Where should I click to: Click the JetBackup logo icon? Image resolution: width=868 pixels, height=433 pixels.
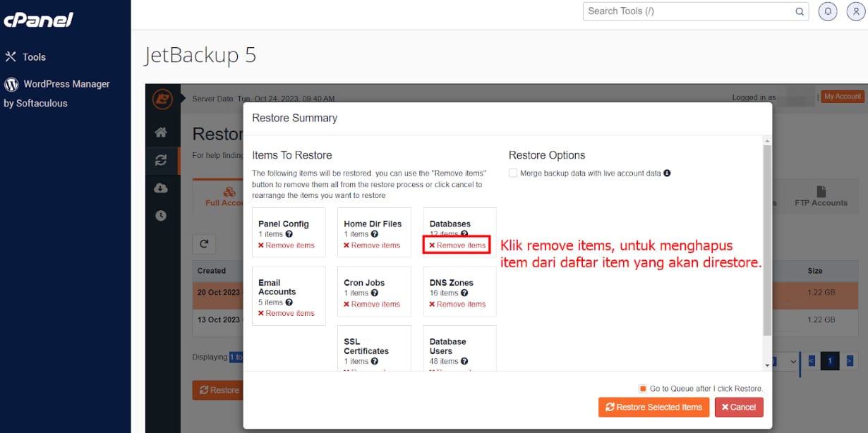pos(162,99)
